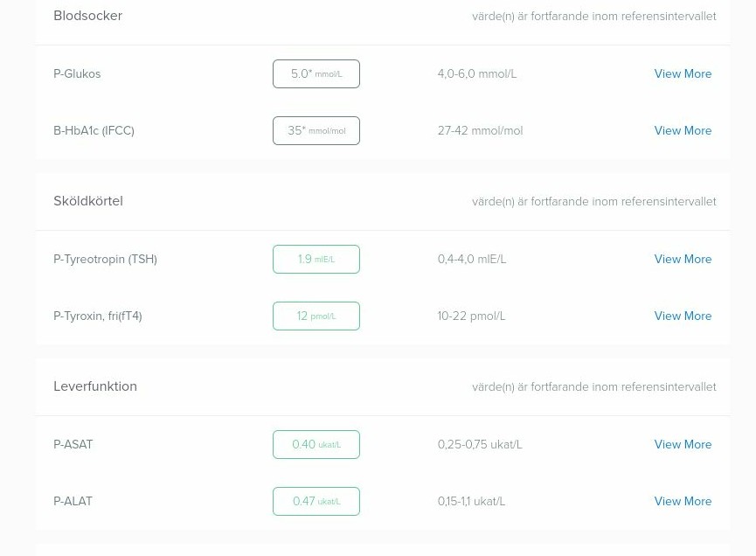Show more details for P-Tyroxin, fri(fT4)
This screenshot has width=756, height=556.
click(x=683, y=316)
